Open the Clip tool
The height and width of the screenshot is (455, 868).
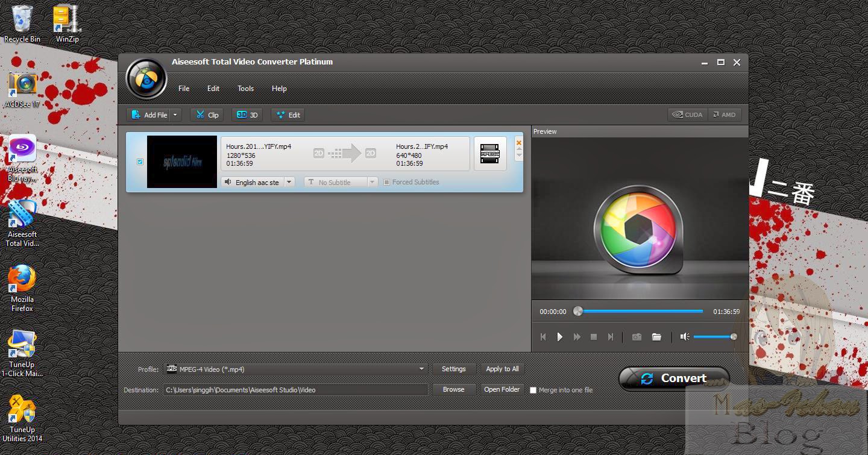coord(207,115)
